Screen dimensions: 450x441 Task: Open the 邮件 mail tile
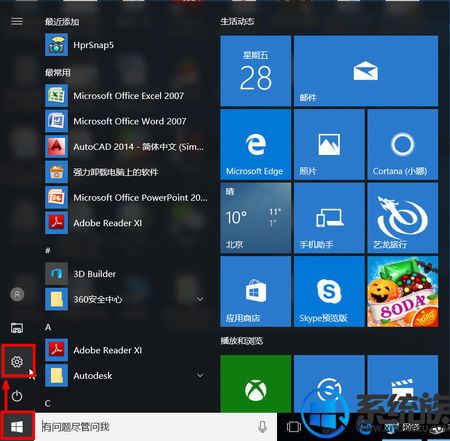click(366, 71)
